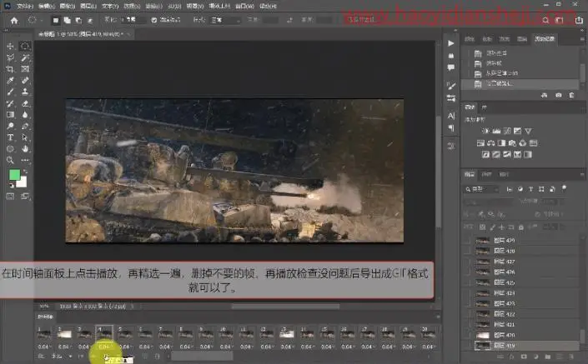The image size is (588, 364).
Task: Open the Timeline panel menu
Action: click(437, 317)
